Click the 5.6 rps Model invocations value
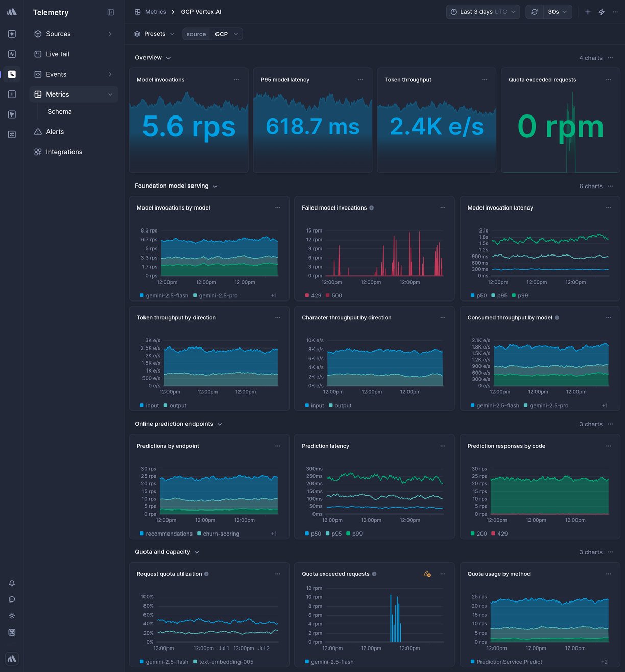The image size is (625, 672). pyautogui.click(x=189, y=126)
